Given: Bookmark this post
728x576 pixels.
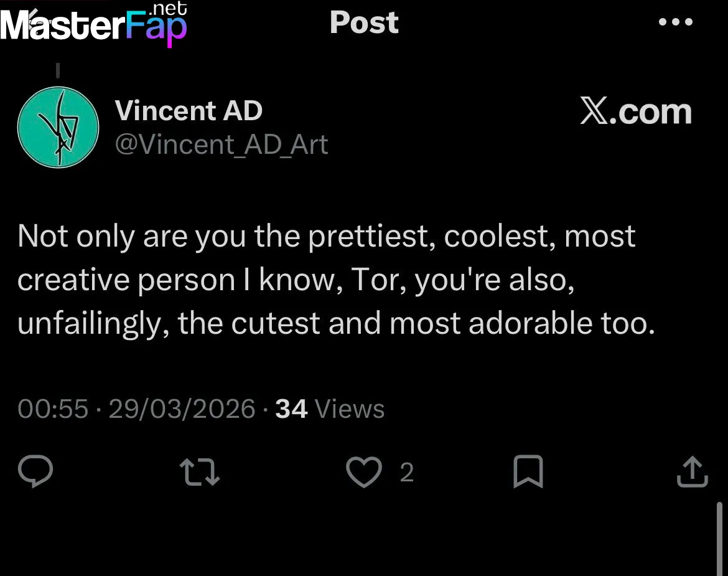Looking at the screenshot, I should (528, 473).
